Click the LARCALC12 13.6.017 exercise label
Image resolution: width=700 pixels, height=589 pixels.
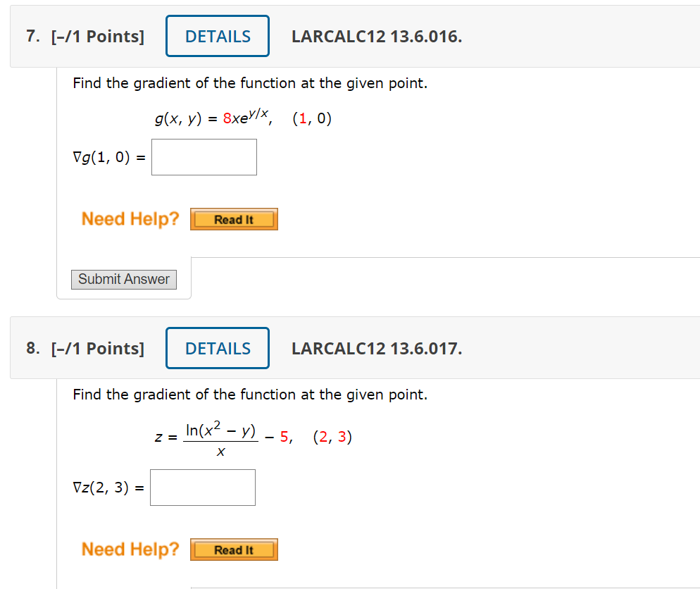377,348
